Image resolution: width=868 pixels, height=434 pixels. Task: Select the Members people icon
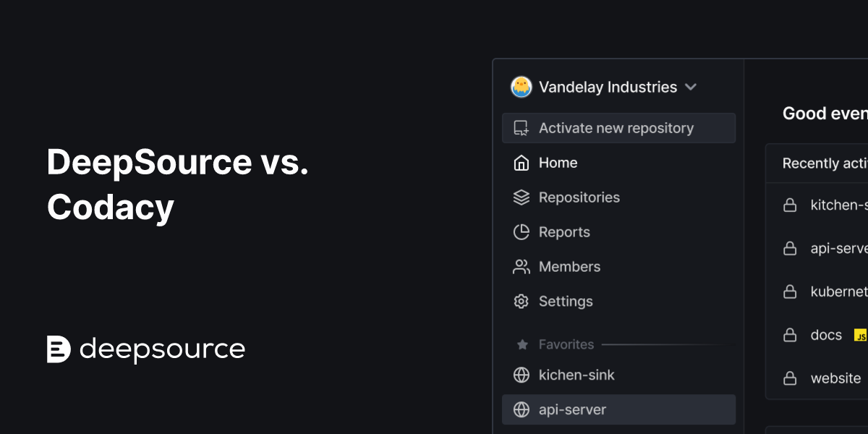[x=520, y=266]
